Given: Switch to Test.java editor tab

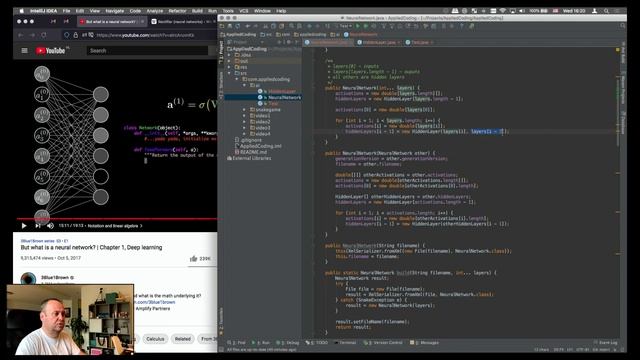Looking at the screenshot, I should (419, 42).
